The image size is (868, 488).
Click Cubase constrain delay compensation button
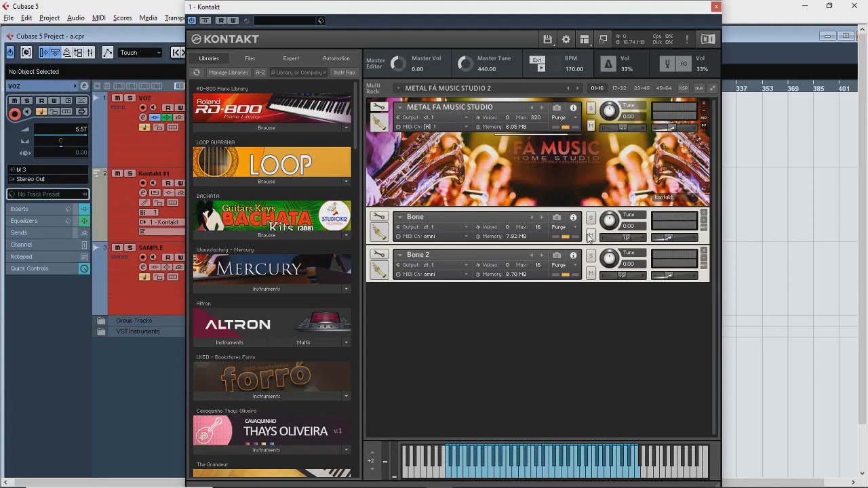pyautogui.click(x=26, y=52)
